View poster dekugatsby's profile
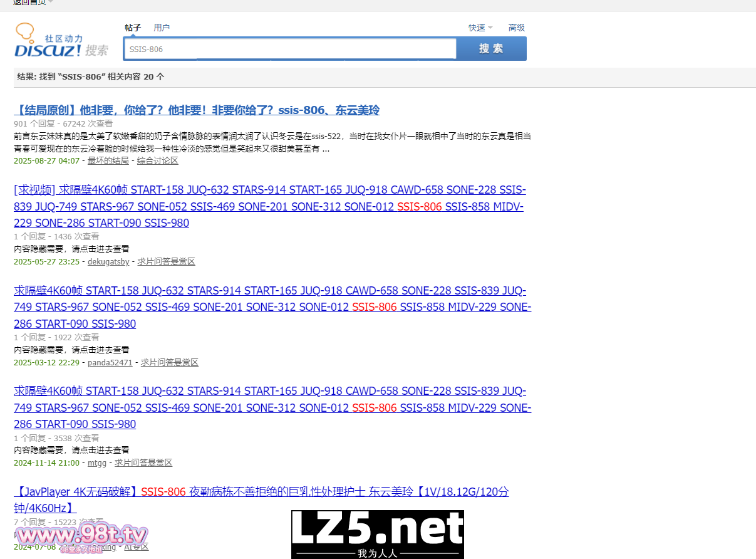Viewport: 756px width, 559px height. [x=108, y=261]
